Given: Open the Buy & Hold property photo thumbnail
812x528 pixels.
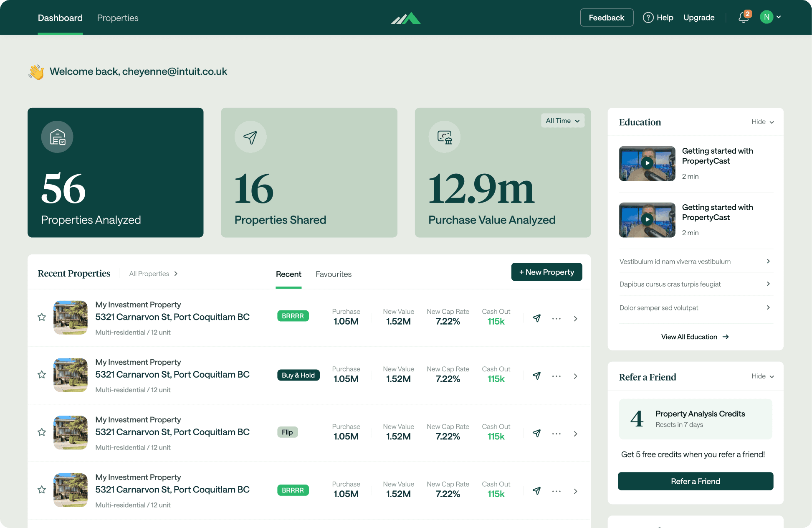Looking at the screenshot, I should coord(71,375).
